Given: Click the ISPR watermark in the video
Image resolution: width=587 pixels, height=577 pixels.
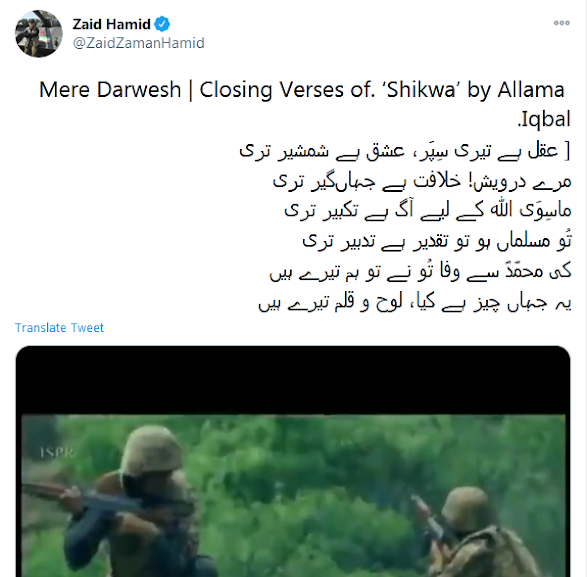Looking at the screenshot, I should click(57, 452).
